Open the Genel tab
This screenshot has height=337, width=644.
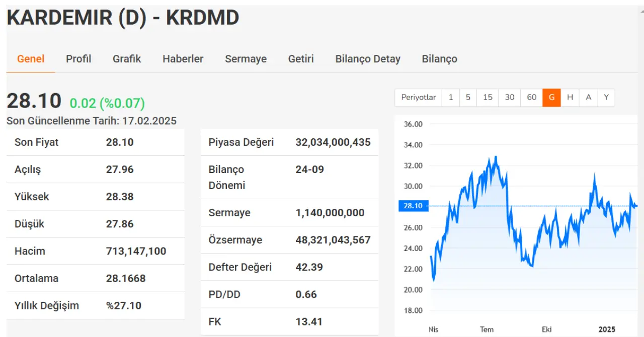coord(31,59)
